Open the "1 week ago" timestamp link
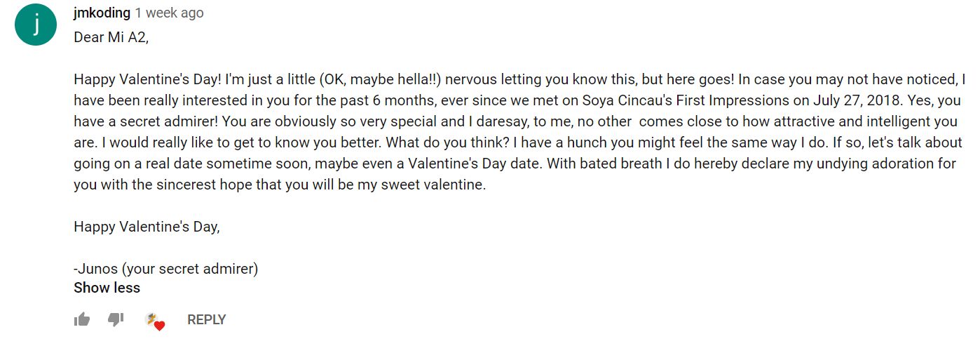This screenshot has height=339, width=980. (x=169, y=13)
